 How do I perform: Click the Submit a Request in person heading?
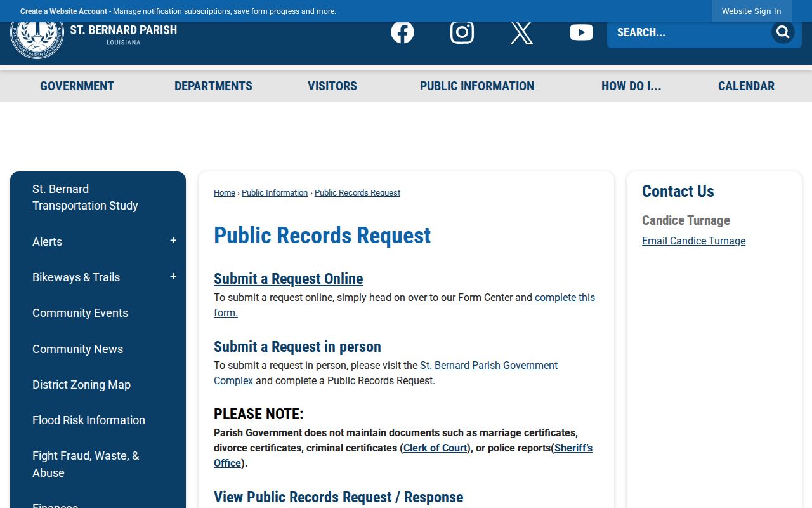coord(298,347)
